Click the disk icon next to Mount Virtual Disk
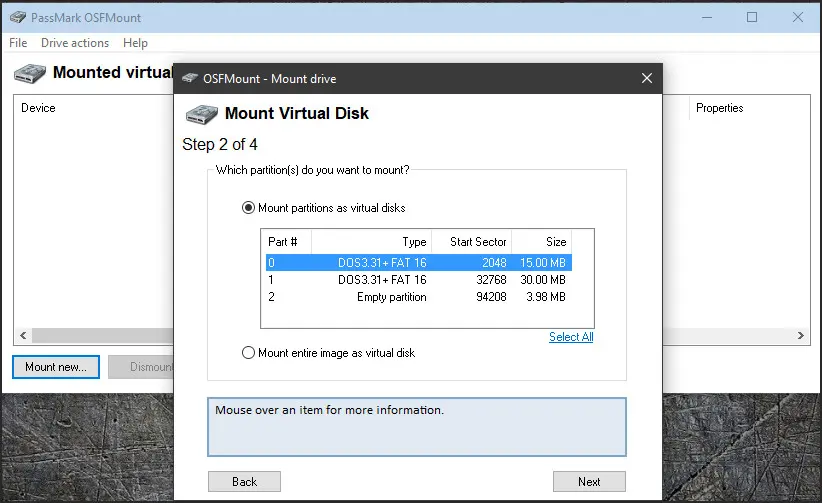 click(201, 114)
